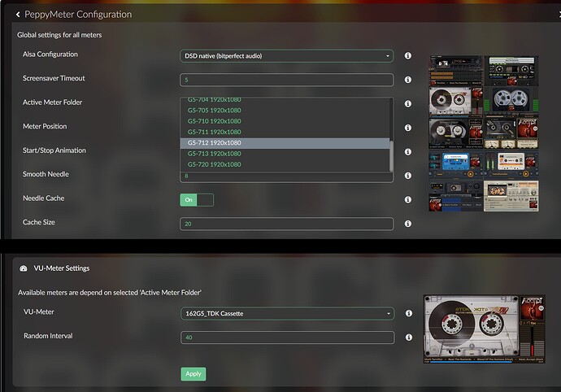Show info for Active Meter Folder

tap(408, 103)
